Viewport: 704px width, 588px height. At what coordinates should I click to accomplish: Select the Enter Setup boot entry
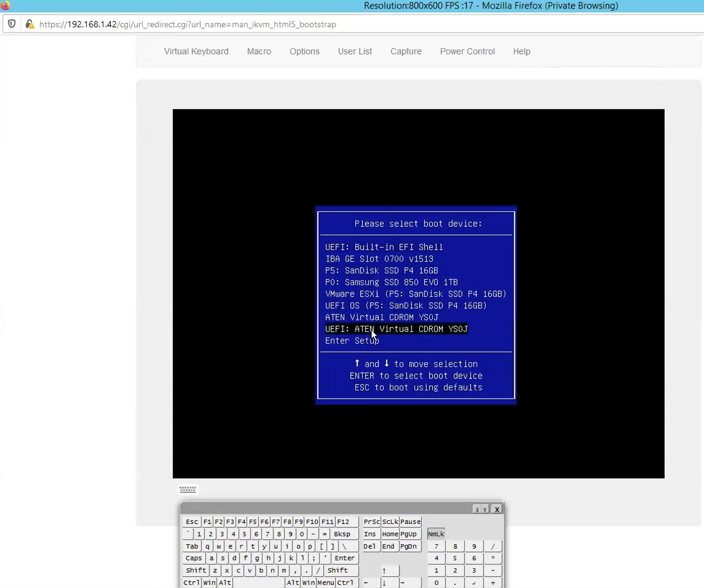click(x=352, y=341)
